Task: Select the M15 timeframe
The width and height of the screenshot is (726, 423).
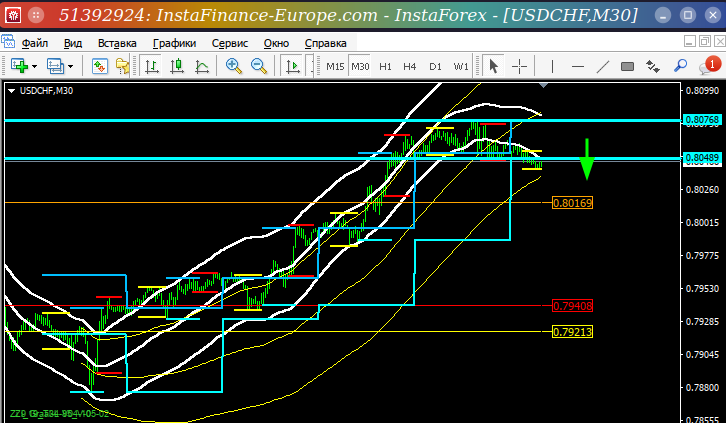Action: pos(335,67)
